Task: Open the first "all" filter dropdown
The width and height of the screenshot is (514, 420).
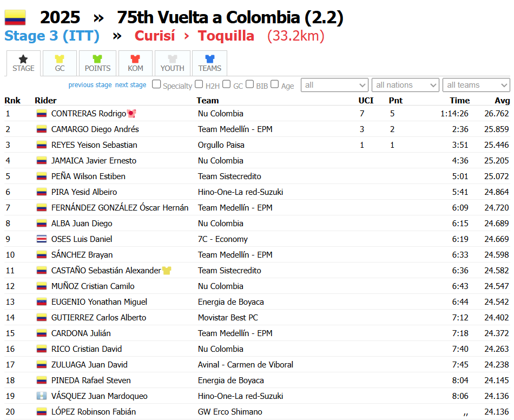Action: [334, 85]
